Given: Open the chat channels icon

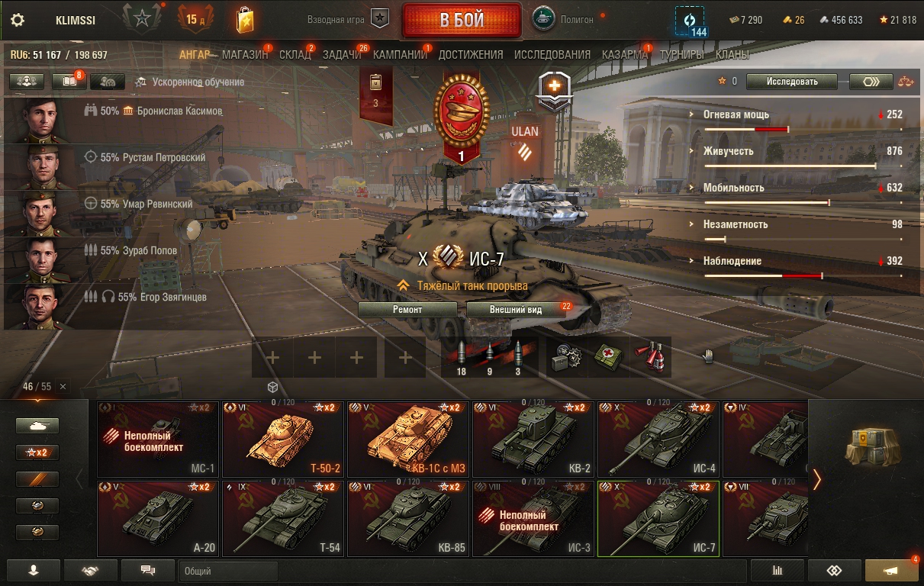Looking at the screenshot, I should (148, 571).
